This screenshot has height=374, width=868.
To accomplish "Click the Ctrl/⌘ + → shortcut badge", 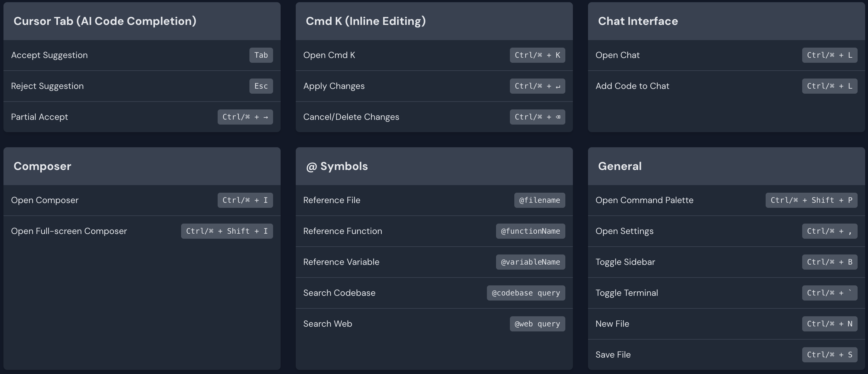I will (245, 117).
